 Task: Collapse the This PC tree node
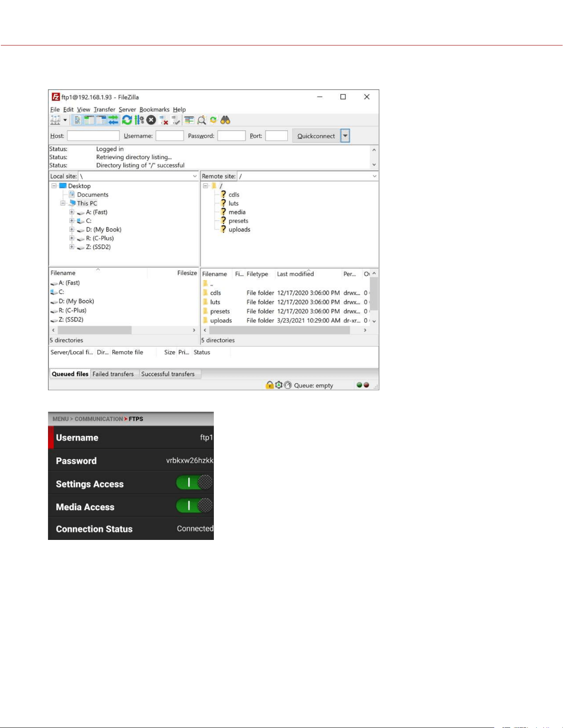(x=63, y=203)
